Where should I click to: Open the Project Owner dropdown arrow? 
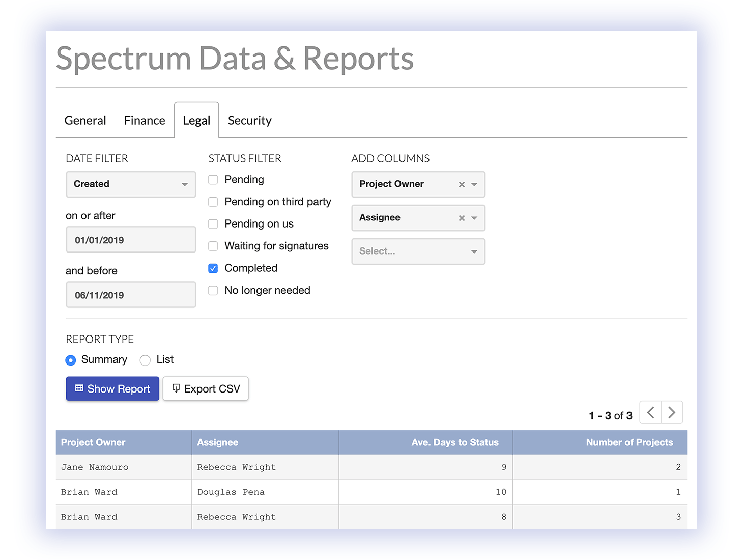pyautogui.click(x=474, y=184)
